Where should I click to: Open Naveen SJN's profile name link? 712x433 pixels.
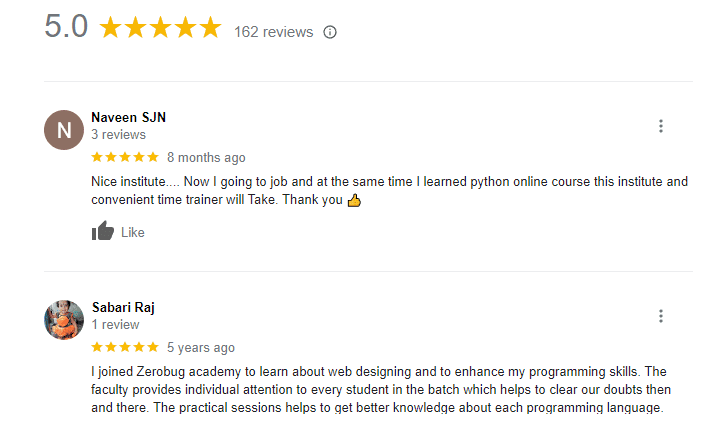[128, 117]
